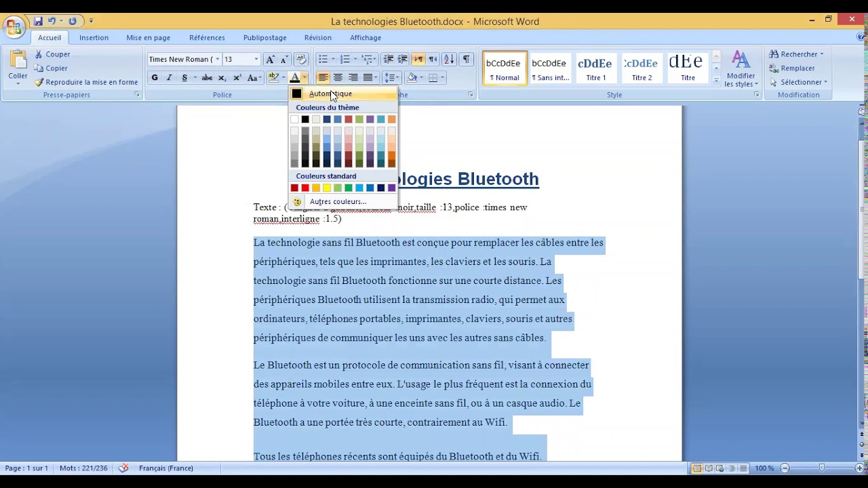Image resolution: width=868 pixels, height=488 pixels.
Task: Switch to Print Layout view icon
Action: [697, 468]
